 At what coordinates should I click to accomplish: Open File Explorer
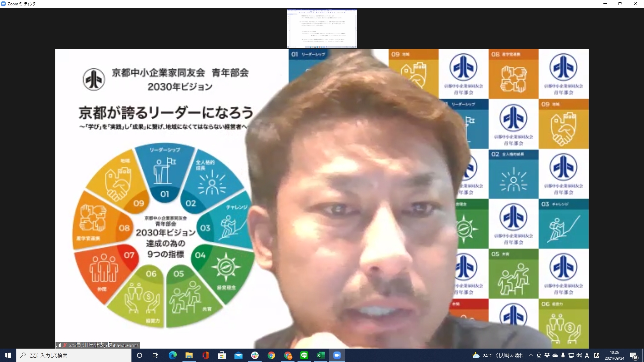click(189, 355)
